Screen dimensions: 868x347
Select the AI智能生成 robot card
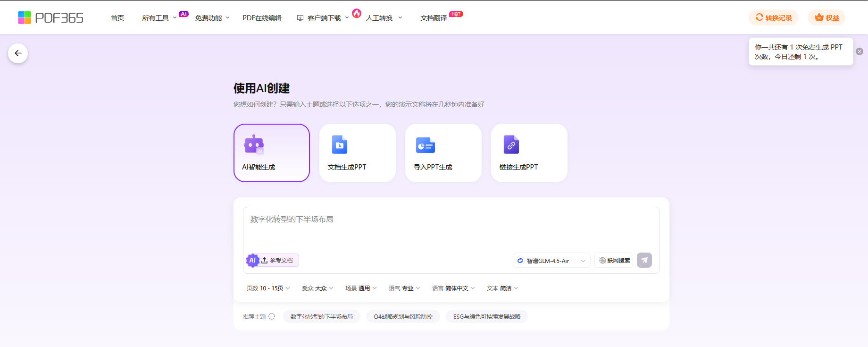(272, 153)
